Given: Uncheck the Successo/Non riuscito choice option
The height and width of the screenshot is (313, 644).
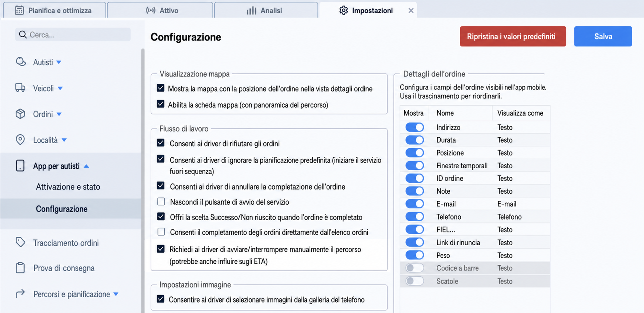Looking at the screenshot, I should 161,216.
